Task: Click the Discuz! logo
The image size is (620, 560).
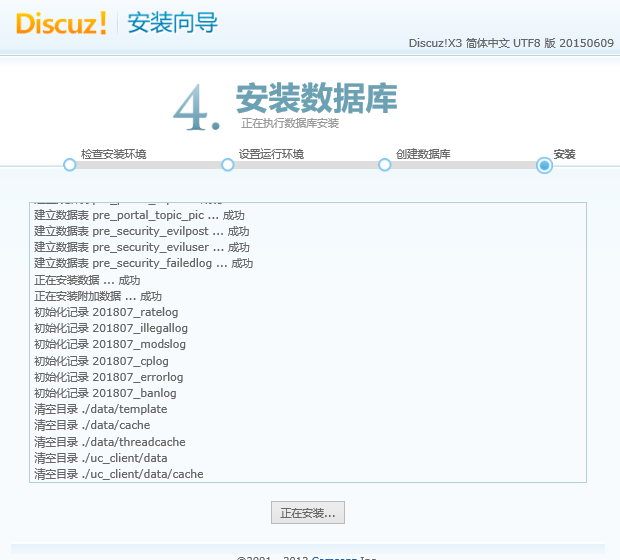Action: click(61, 23)
